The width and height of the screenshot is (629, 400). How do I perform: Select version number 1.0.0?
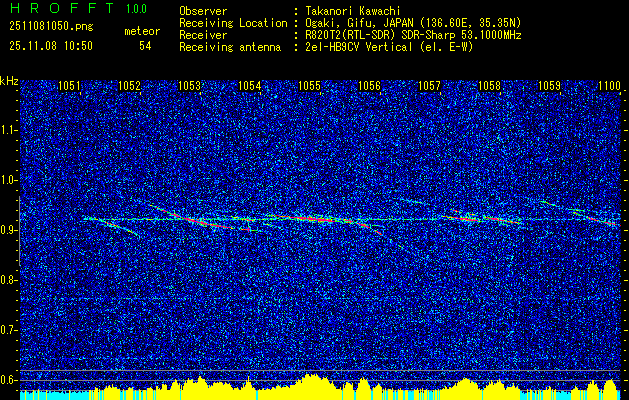coord(136,8)
